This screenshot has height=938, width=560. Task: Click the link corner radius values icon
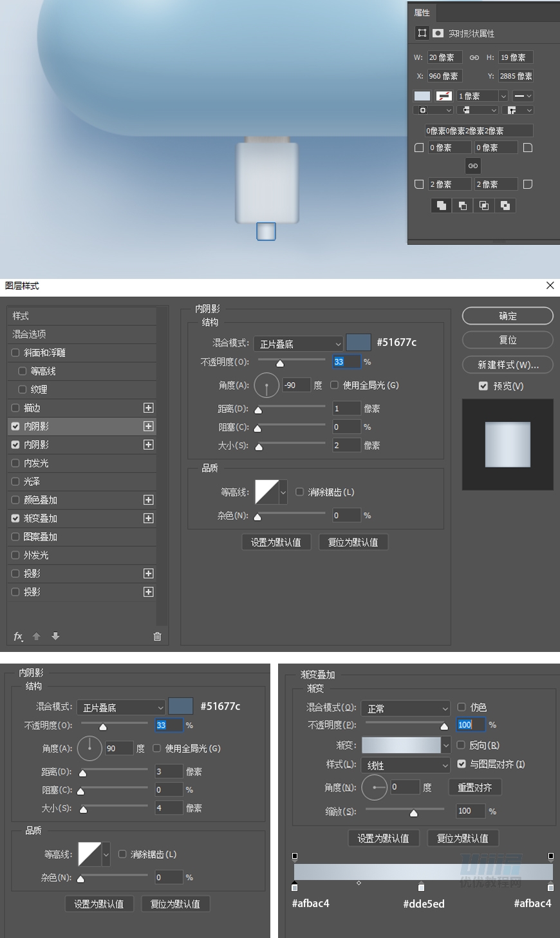[473, 166]
